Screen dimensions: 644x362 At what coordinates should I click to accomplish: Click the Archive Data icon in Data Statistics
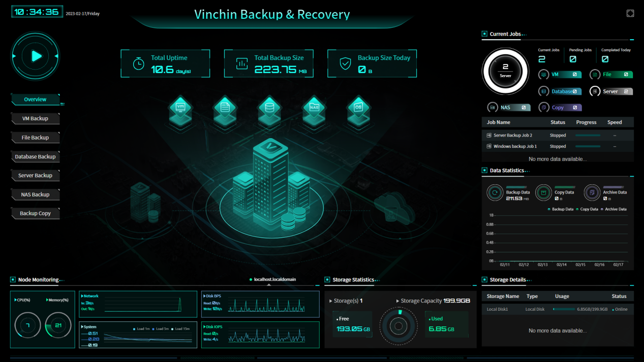click(x=592, y=192)
